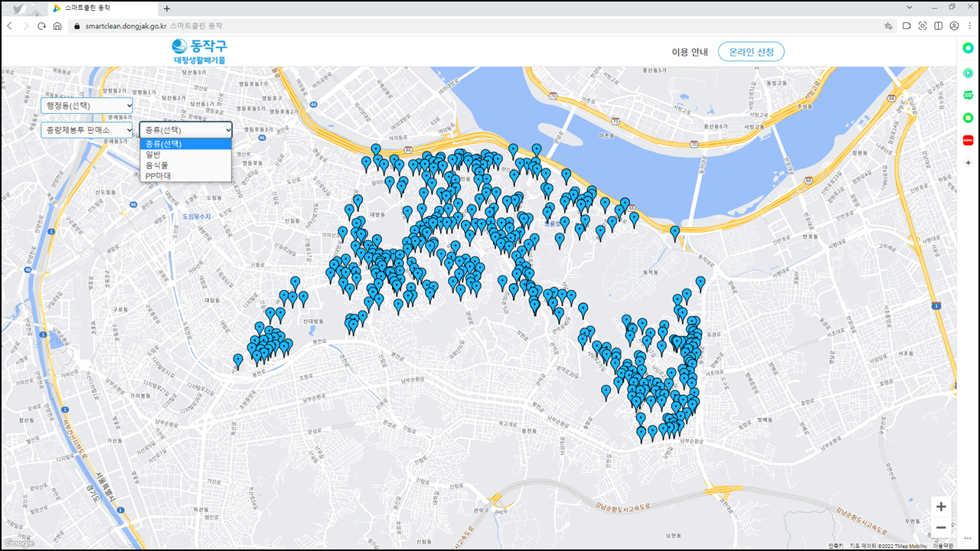Screen dimensions: 980x551
Task: Open the screen capture tool
Action: (923, 25)
